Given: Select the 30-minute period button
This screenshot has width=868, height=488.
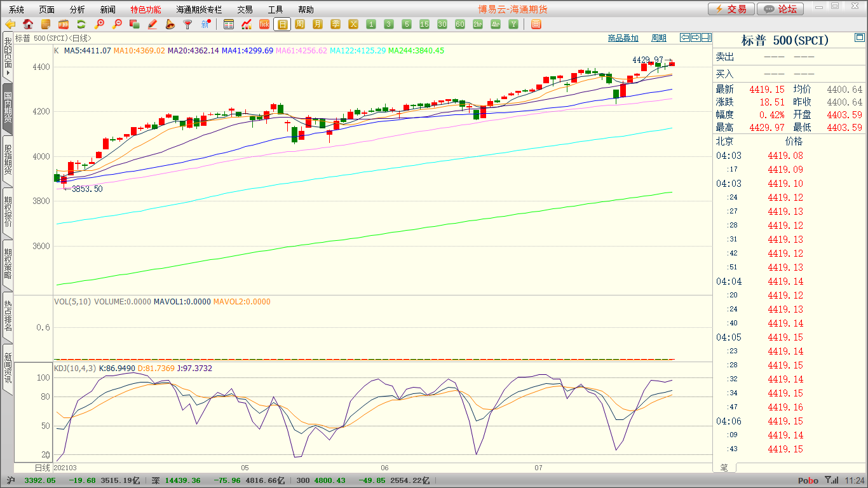Looking at the screenshot, I should pyautogui.click(x=442, y=25).
